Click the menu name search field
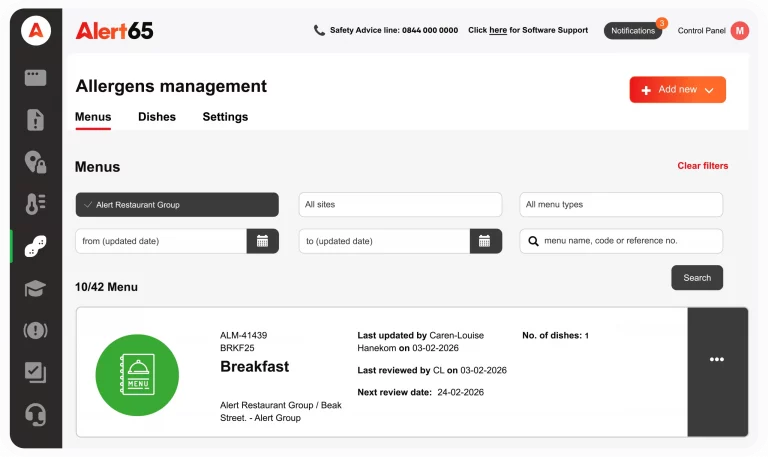 pyautogui.click(x=630, y=241)
